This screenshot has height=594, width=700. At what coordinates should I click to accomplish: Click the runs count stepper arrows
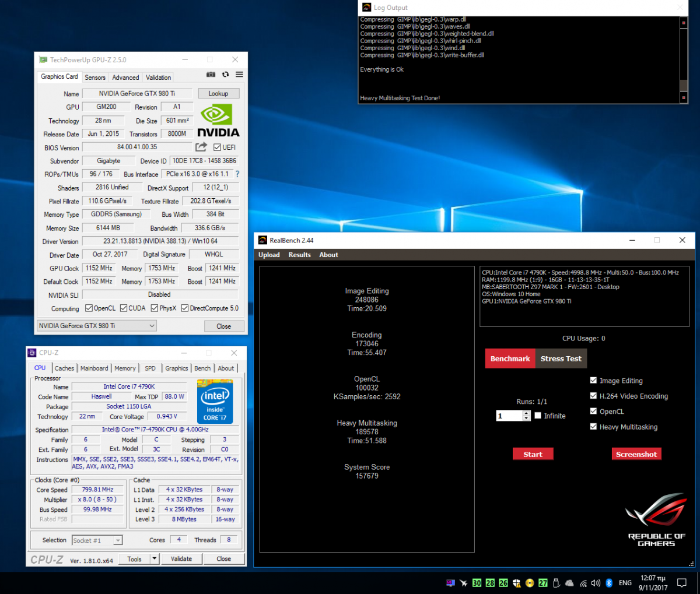(527, 416)
